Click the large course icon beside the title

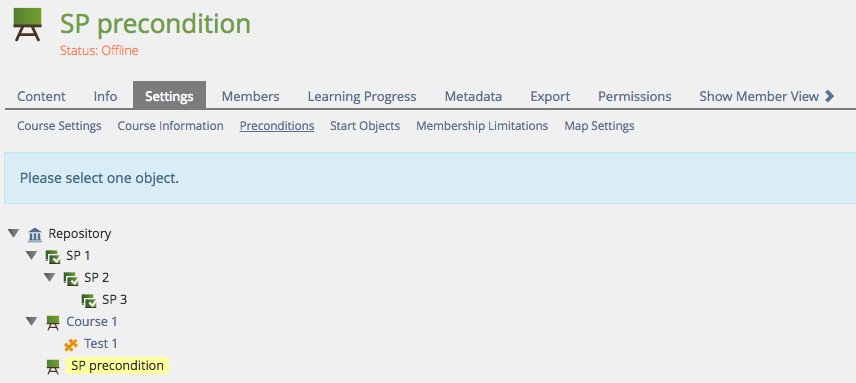pos(27,25)
